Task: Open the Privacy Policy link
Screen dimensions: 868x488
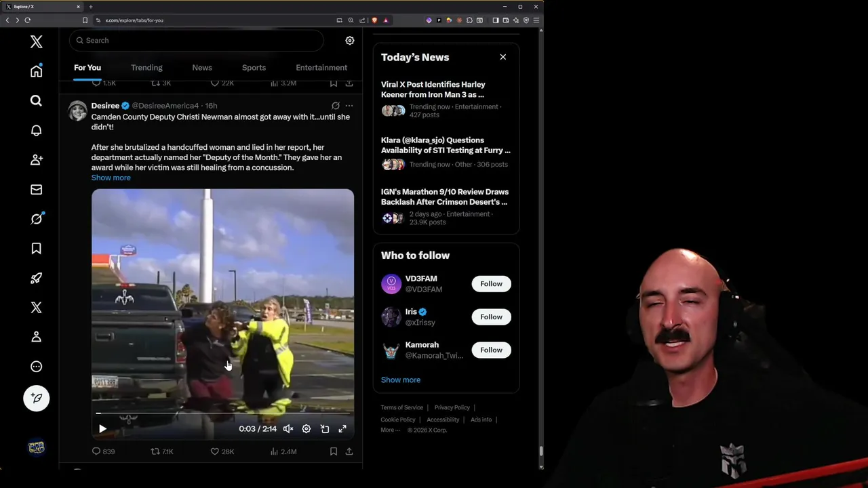Action: (x=452, y=407)
